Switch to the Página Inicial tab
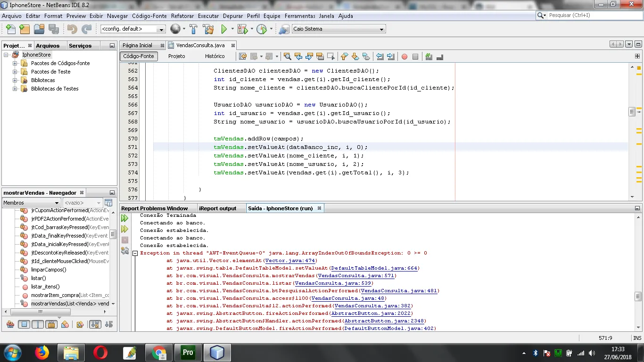Image resolution: width=644 pixels, height=362 pixels. (137, 45)
